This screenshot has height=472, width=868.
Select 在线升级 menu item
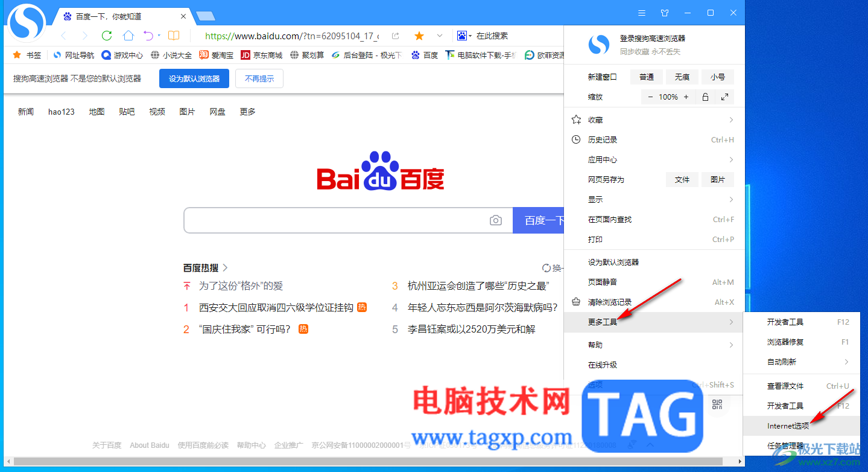click(x=654, y=365)
